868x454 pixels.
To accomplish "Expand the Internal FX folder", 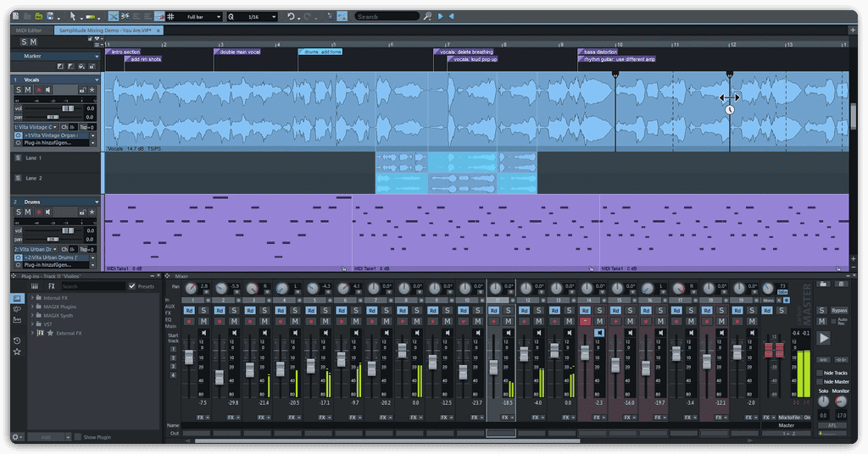I will [x=32, y=297].
